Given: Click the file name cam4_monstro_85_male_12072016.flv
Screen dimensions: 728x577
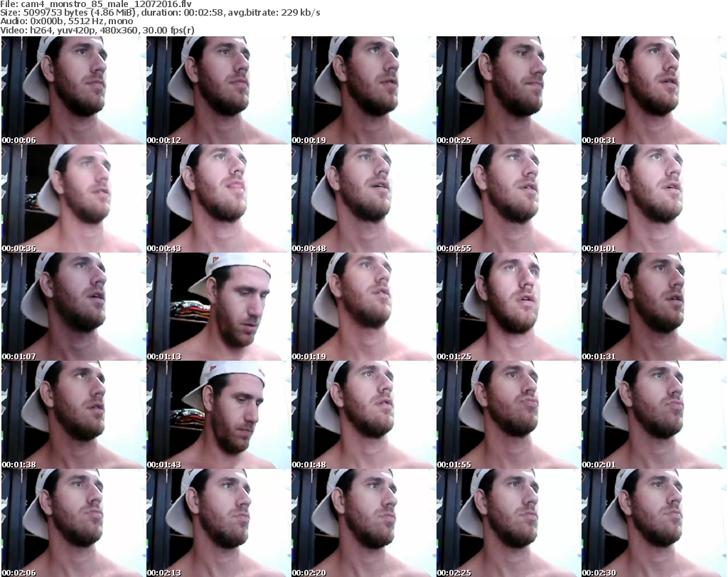Looking at the screenshot, I should coord(107,4).
